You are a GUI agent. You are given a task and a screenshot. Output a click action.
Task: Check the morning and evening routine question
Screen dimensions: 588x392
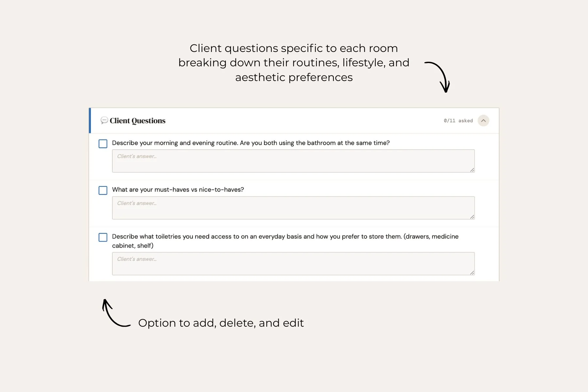pos(103,144)
